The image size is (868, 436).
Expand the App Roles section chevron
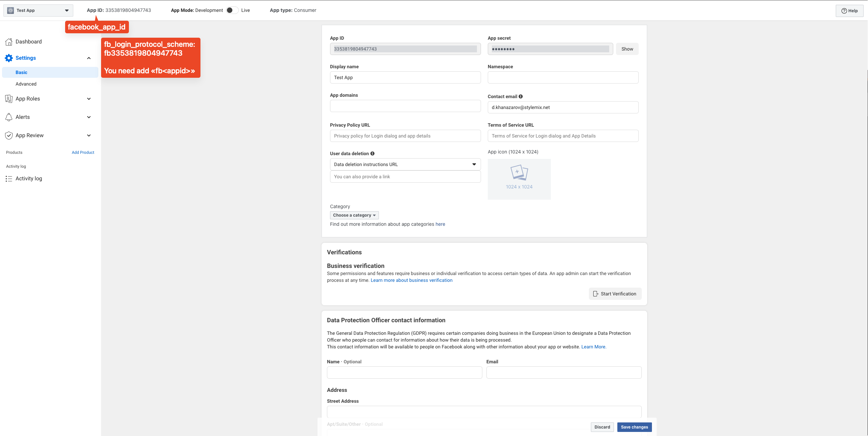coord(89,99)
